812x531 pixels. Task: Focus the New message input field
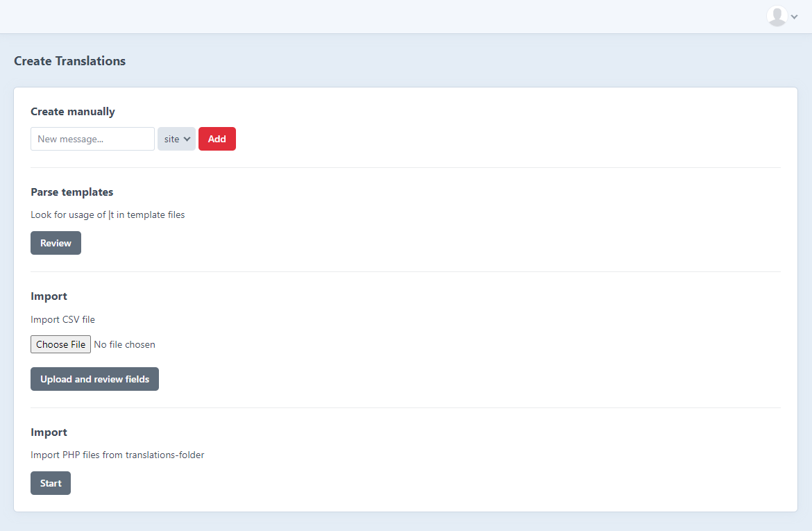point(92,139)
